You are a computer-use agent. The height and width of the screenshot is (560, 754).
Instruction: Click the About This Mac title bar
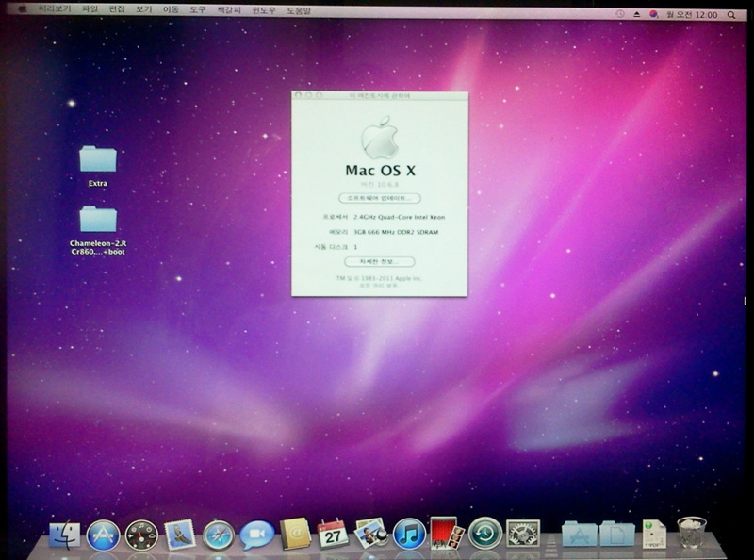[380, 96]
